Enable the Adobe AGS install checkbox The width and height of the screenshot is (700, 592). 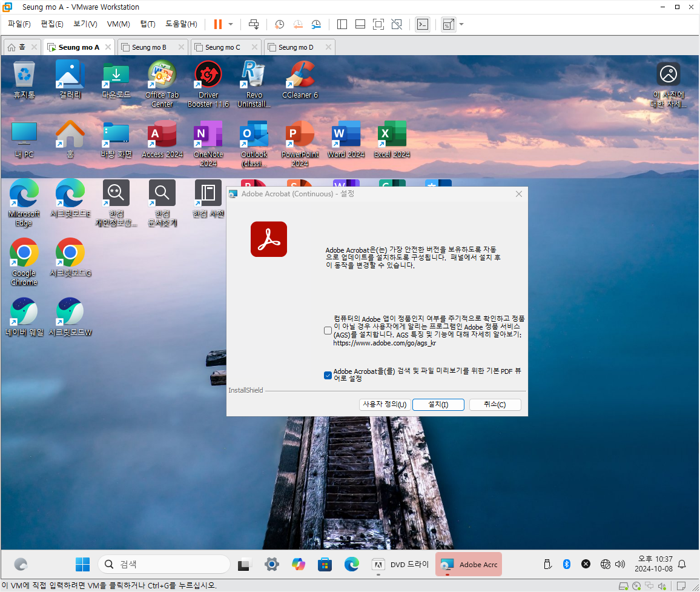(328, 331)
